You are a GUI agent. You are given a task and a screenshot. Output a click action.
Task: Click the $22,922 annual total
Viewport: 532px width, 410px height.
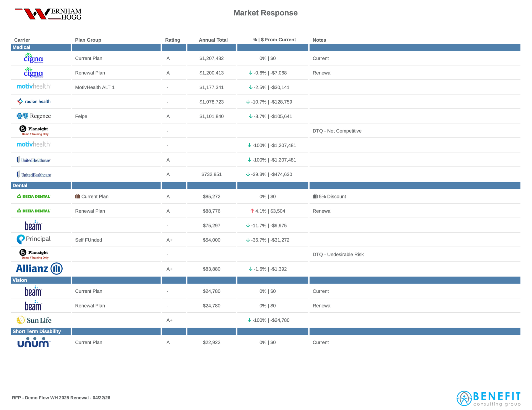[x=212, y=342]
